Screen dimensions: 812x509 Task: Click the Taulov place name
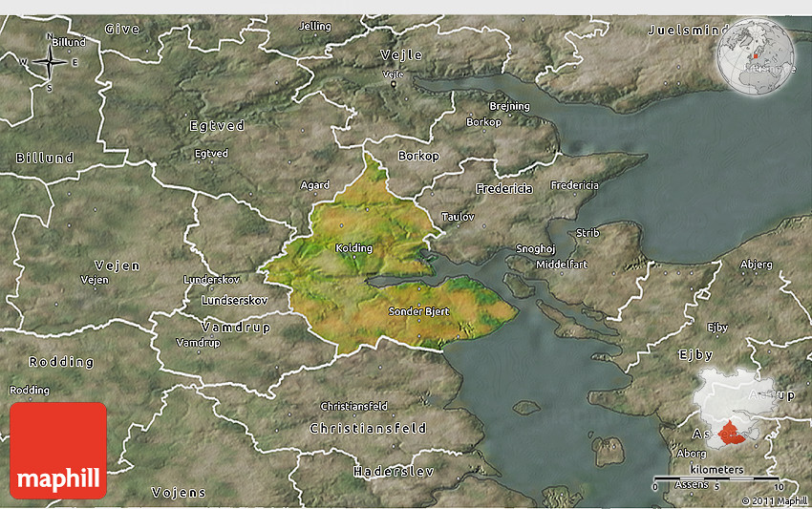coord(458,218)
